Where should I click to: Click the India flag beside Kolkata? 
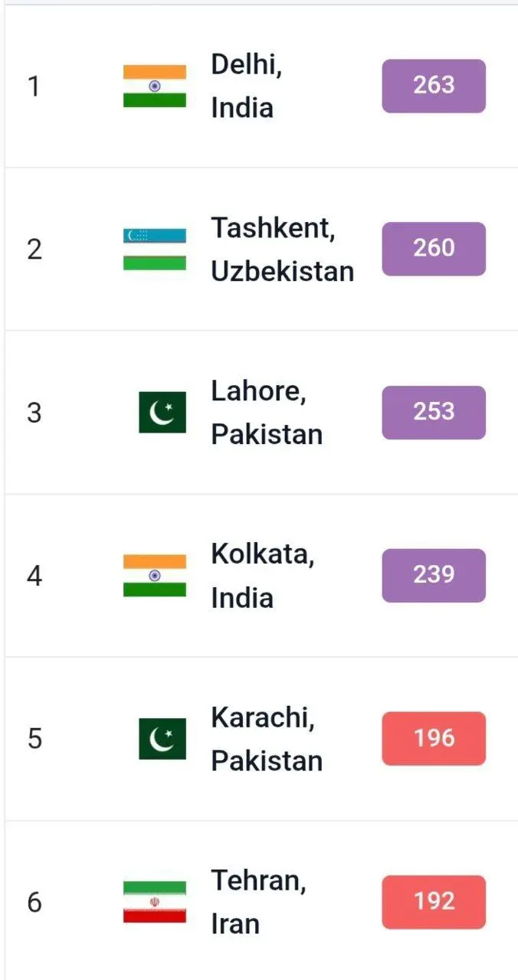point(154,575)
